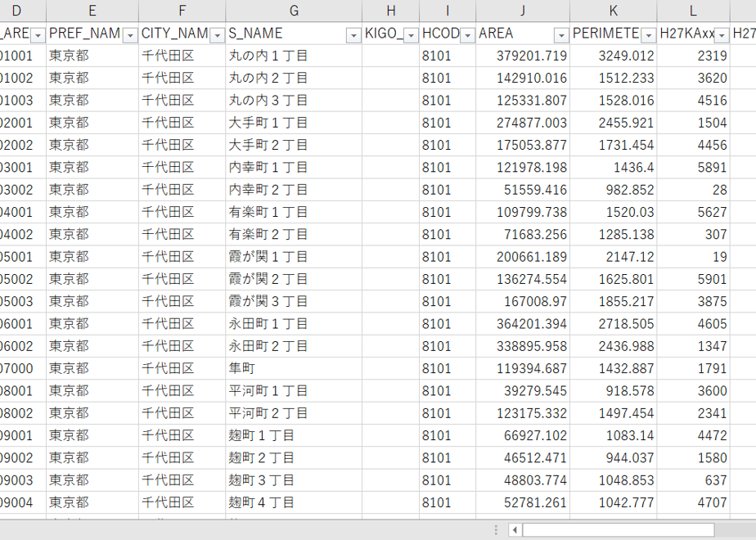This screenshot has width=756, height=540.
Task: Click the horizontal scrollbar left arrow
Action: tap(515, 530)
